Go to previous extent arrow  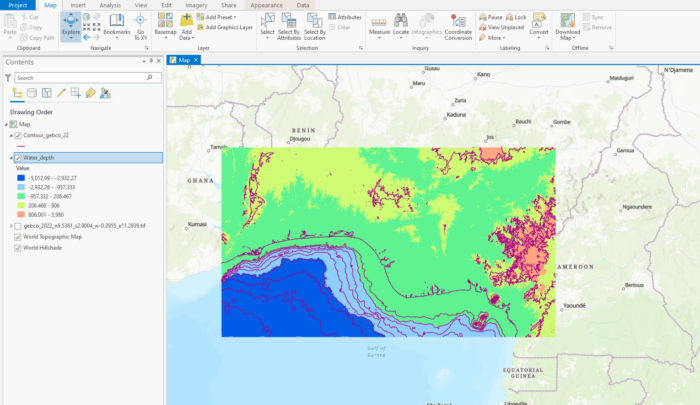click(87, 38)
